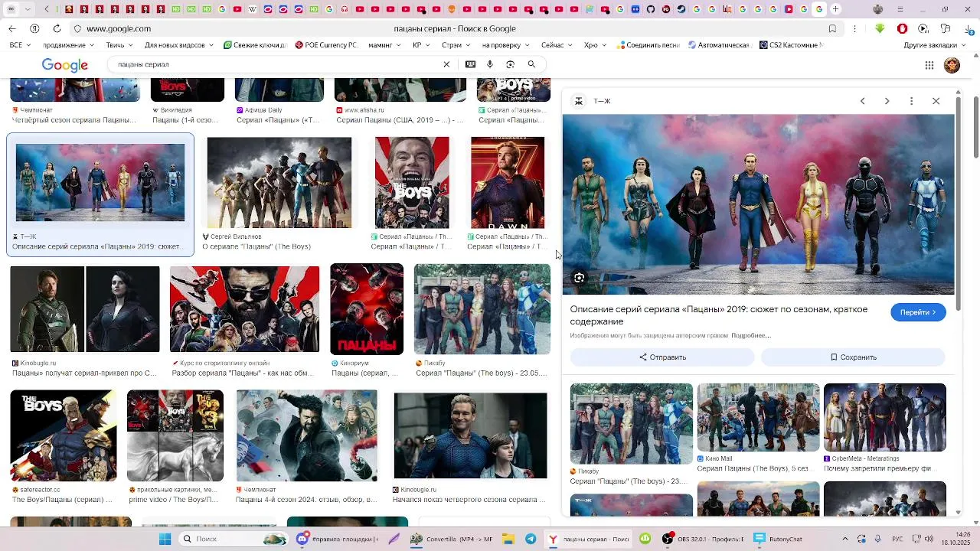Viewport: 980px width, 551px height.
Task: Open Кино Mail related image thumbnail
Action: point(758,418)
